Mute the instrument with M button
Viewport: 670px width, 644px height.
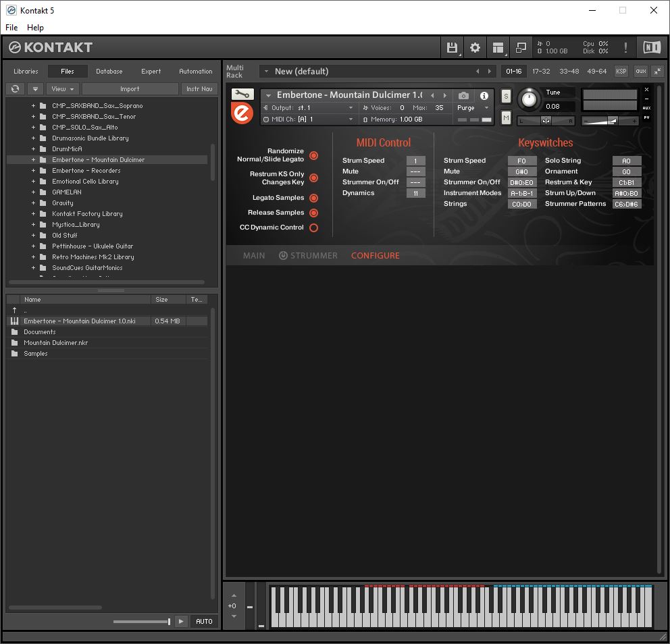click(x=506, y=117)
